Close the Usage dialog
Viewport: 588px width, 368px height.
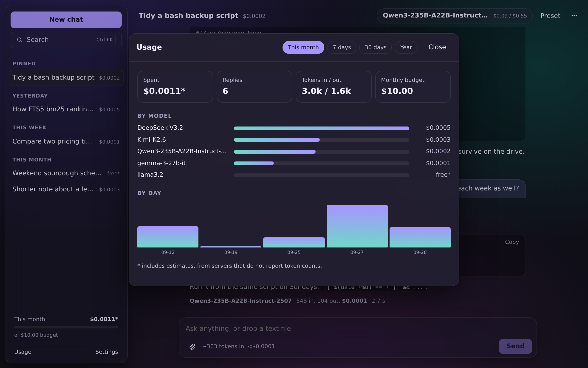437,47
